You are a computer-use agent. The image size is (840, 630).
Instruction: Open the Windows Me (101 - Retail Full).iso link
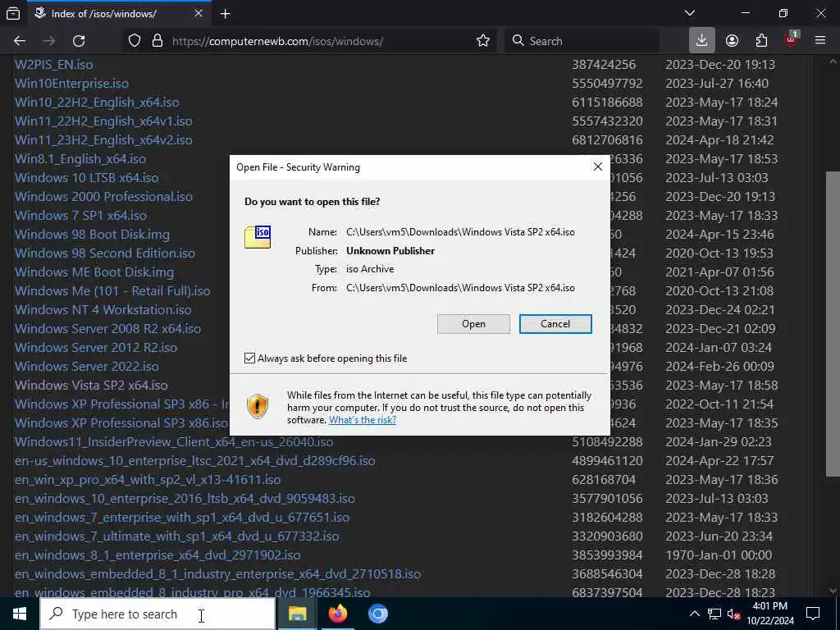pyautogui.click(x=112, y=290)
